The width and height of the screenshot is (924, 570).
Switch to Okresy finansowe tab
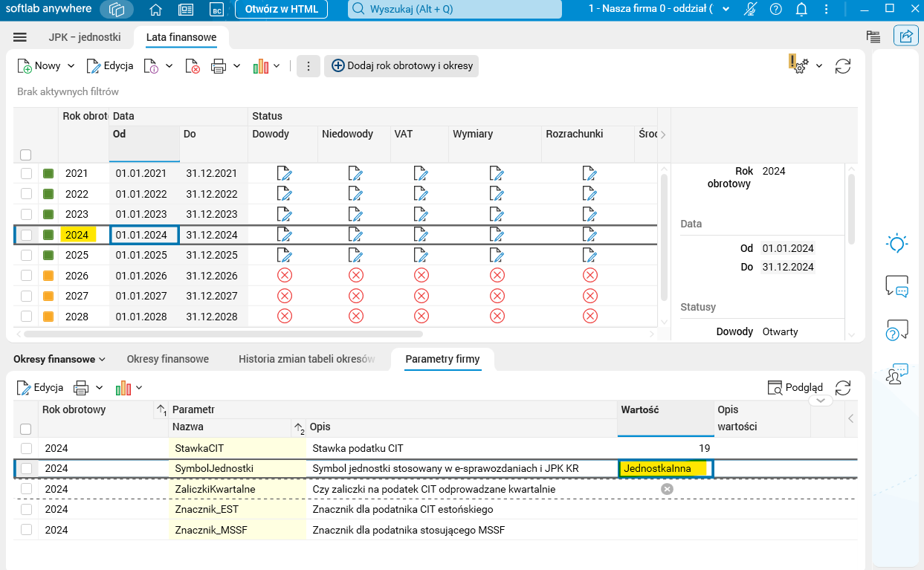pos(168,359)
